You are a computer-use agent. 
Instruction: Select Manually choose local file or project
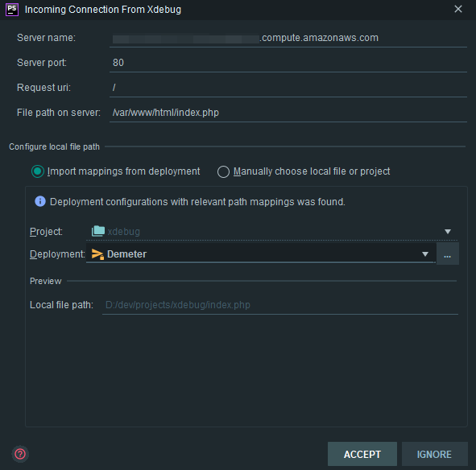point(304,171)
